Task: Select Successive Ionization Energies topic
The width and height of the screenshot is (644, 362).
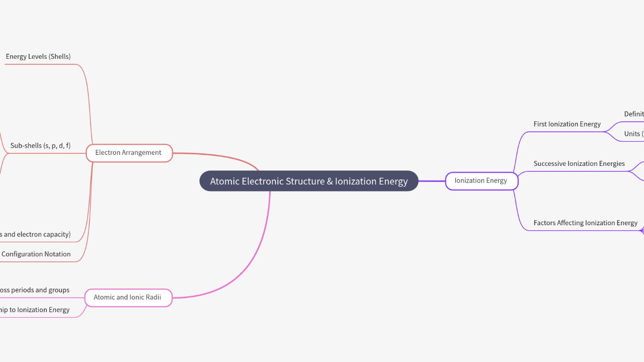Action: 579,163
